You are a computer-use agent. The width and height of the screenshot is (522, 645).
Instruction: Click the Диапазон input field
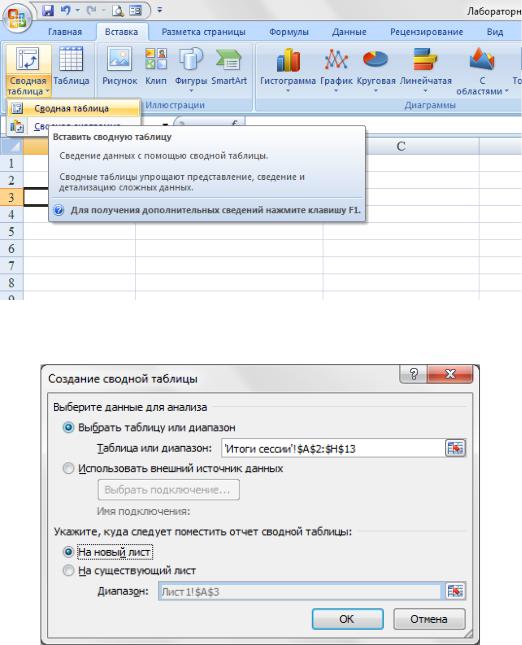pos(299,592)
